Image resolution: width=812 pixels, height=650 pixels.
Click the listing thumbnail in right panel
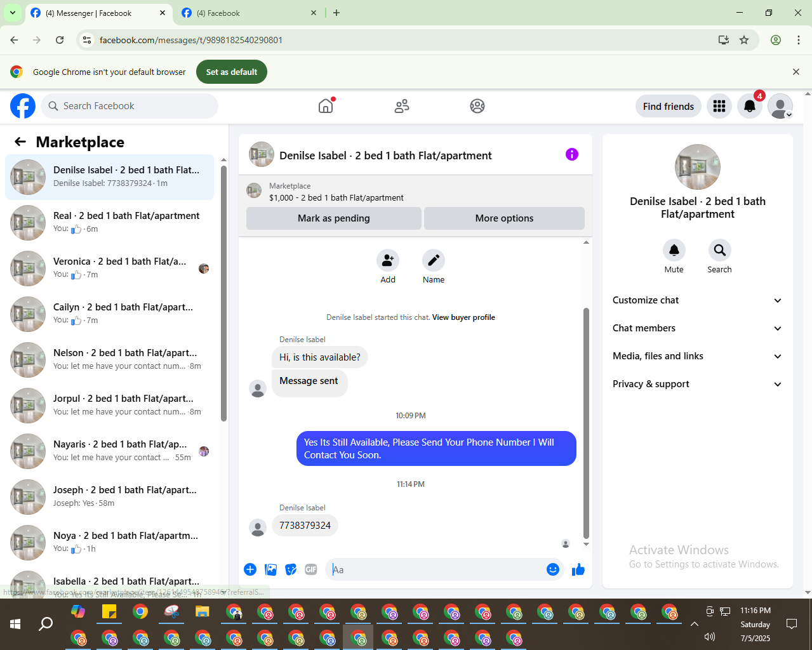pyautogui.click(x=698, y=167)
